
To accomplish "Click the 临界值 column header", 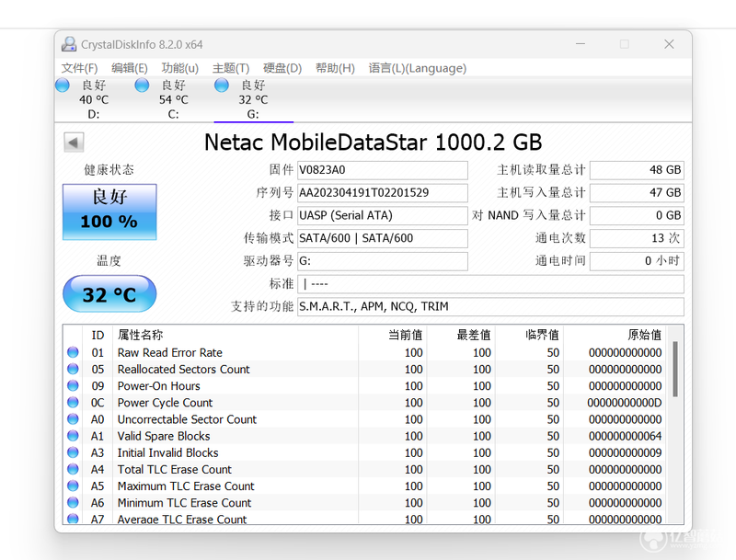I will 529,335.
